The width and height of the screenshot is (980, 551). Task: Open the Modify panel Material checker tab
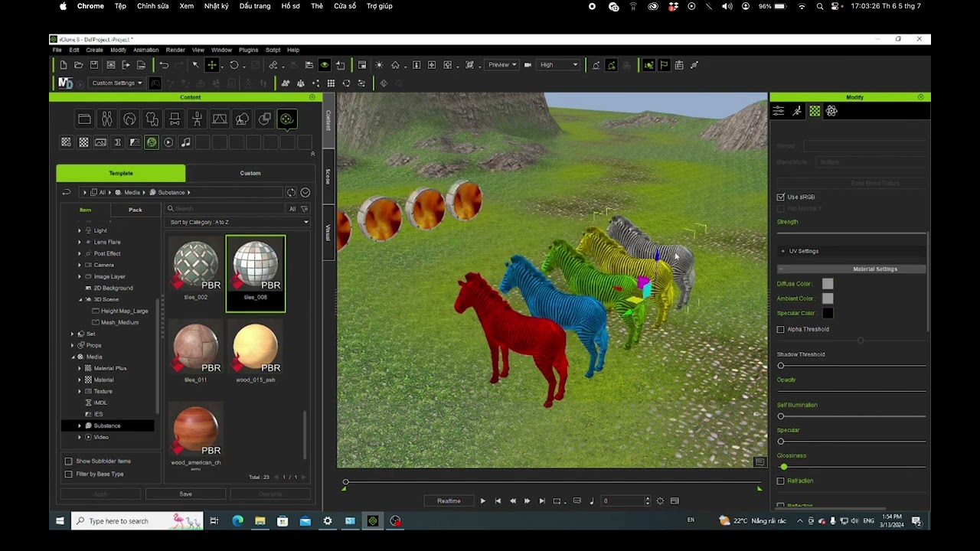click(815, 111)
